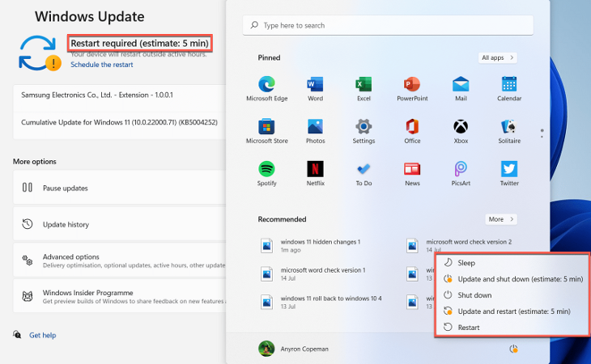Launch the Word pinned app
591x364 pixels.
point(315,88)
